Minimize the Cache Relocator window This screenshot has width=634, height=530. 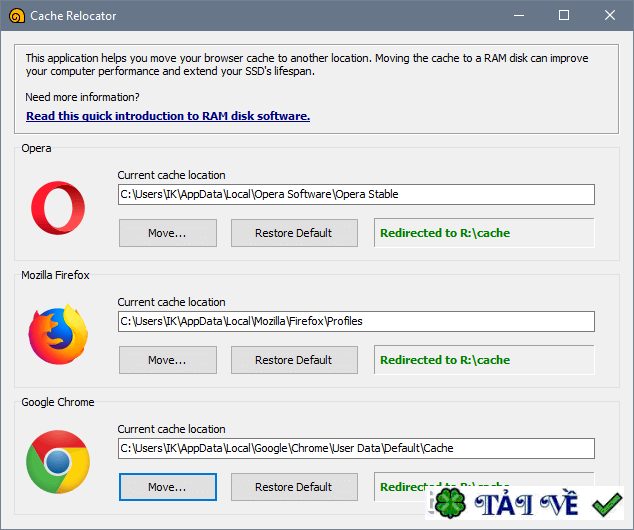coord(519,16)
